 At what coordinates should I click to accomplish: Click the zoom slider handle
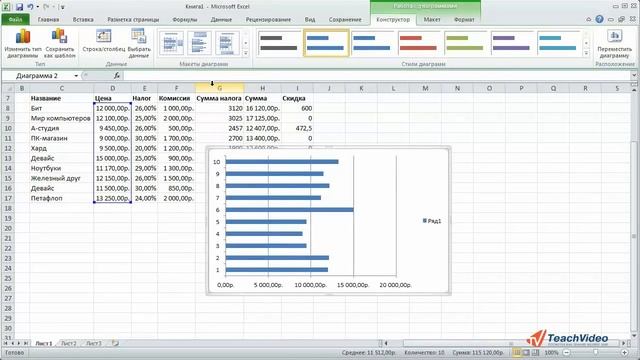click(596, 352)
